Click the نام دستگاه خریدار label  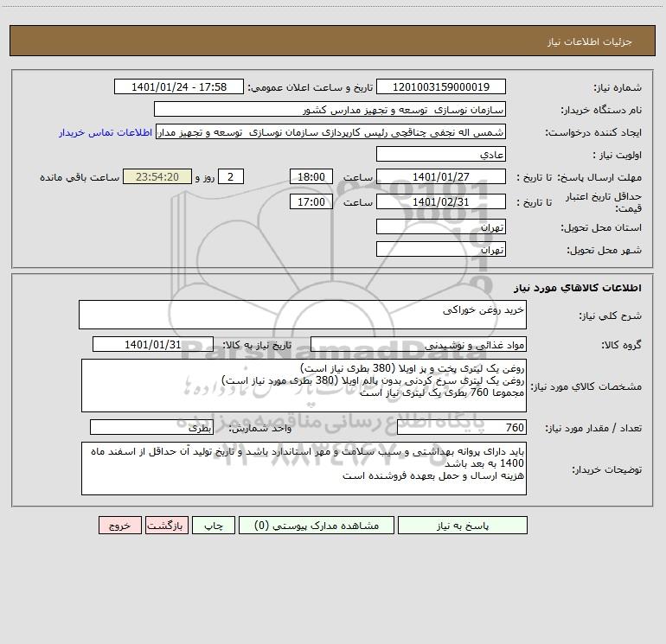(x=601, y=110)
